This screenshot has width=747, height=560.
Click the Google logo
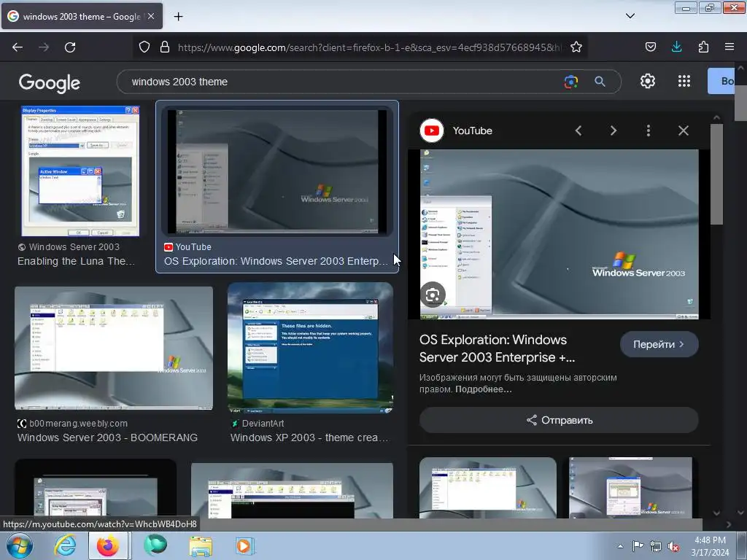point(50,83)
